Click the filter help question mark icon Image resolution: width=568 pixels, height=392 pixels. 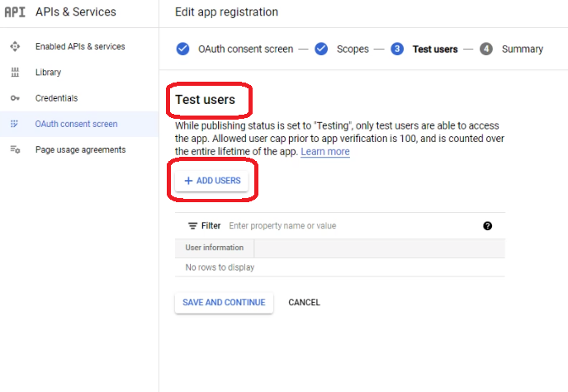487,226
